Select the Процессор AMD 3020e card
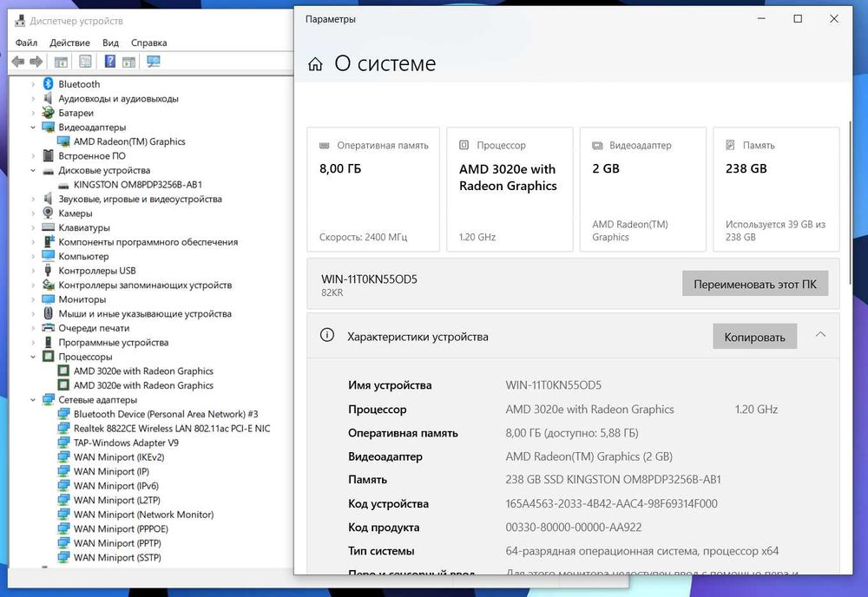 coord(510,189)
